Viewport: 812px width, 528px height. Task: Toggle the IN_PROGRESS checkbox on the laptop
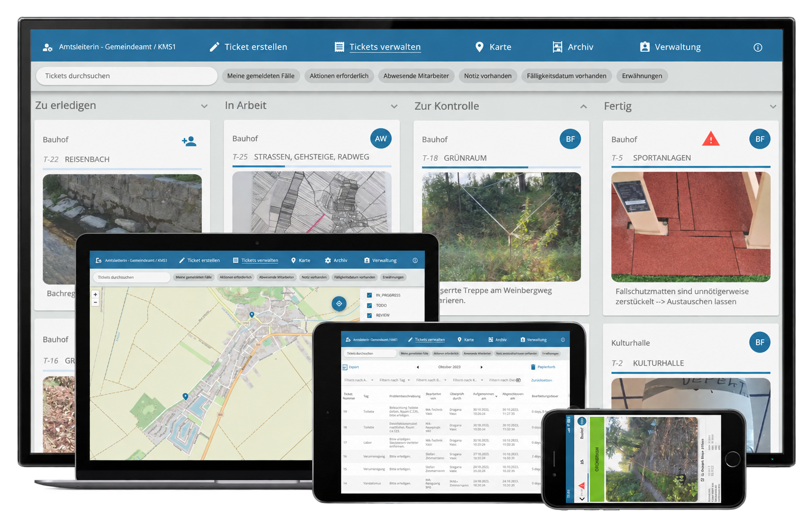click(369, 295)
